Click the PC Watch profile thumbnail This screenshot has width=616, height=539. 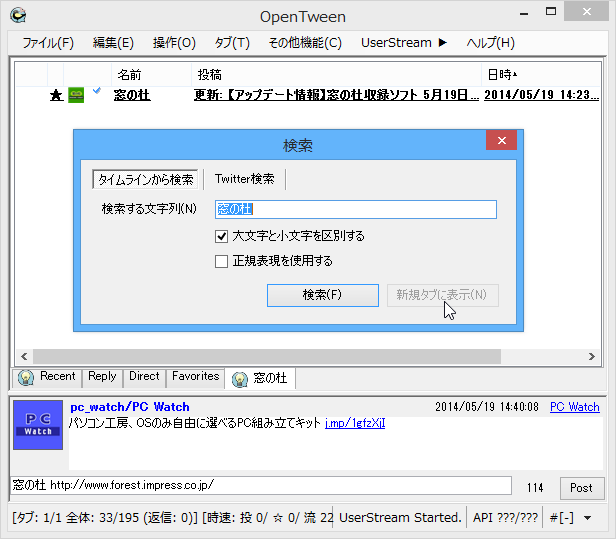pyautogui.click(x=38, y=425)
